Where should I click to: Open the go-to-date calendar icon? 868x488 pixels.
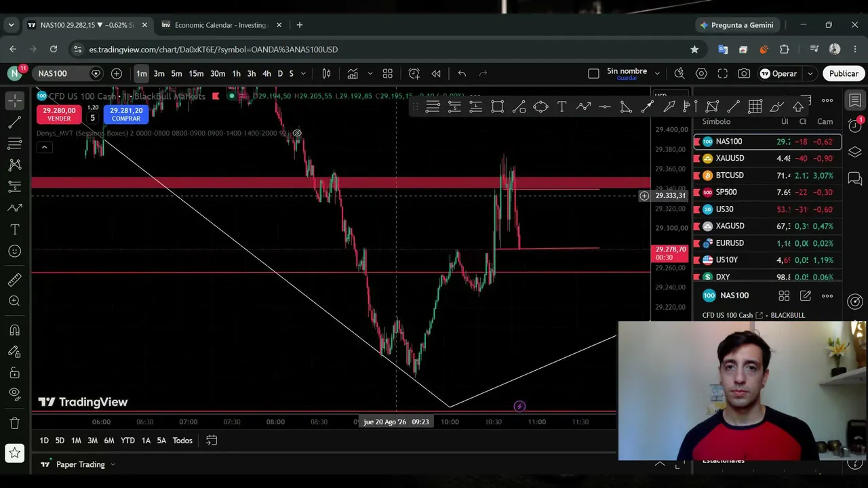(212, 441)
